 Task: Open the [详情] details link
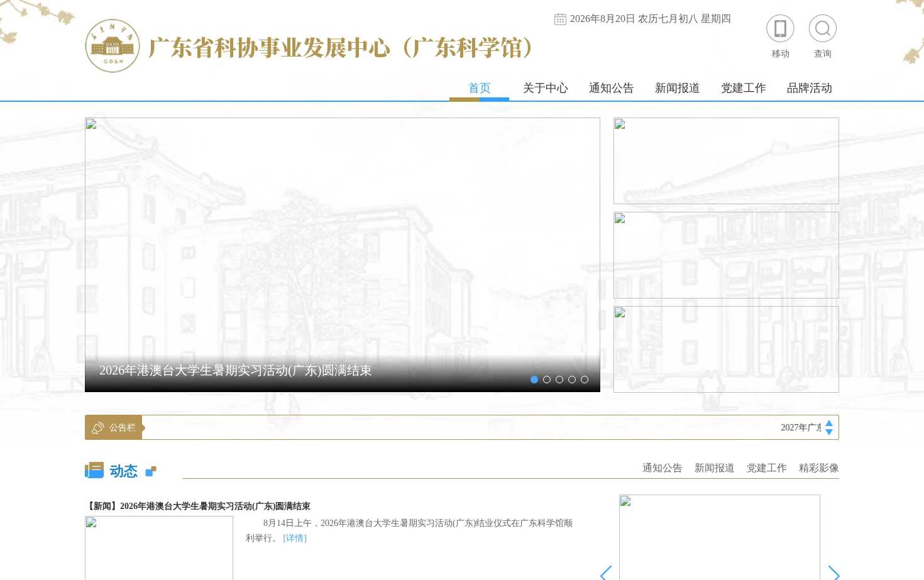tap(295, 539)
